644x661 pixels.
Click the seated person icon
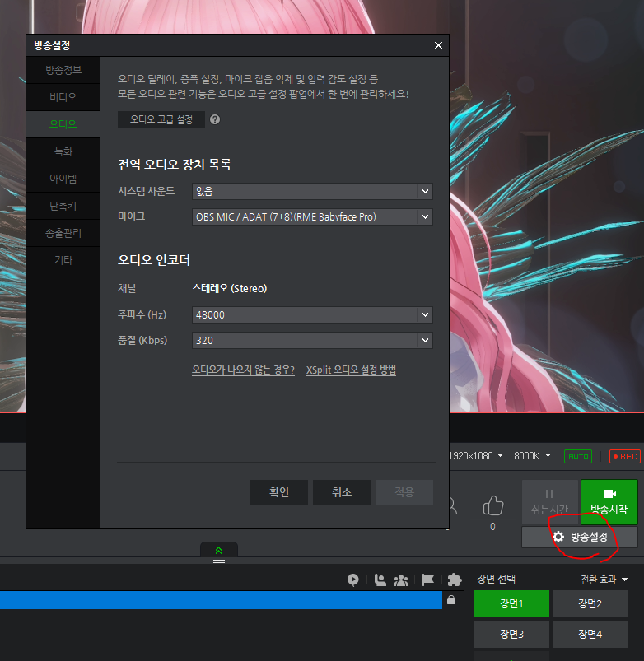380,580
